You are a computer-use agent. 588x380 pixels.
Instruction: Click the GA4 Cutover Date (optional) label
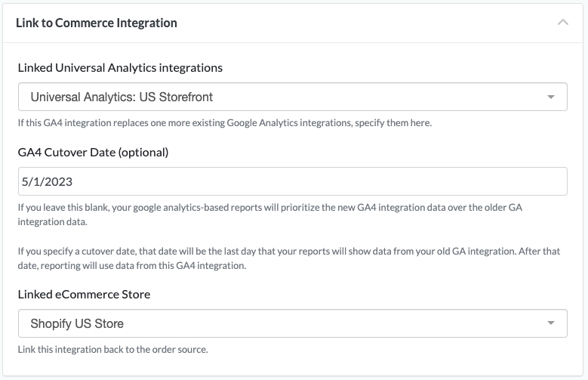point(93,152)
